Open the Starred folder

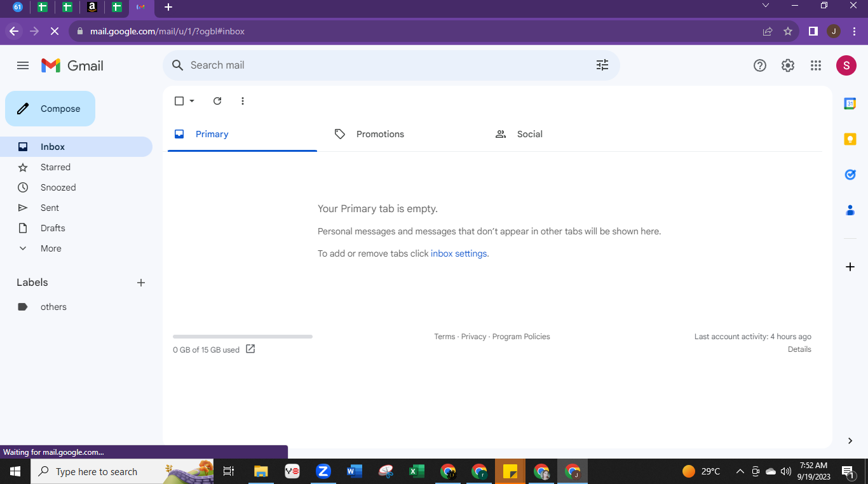click(76, 167)
